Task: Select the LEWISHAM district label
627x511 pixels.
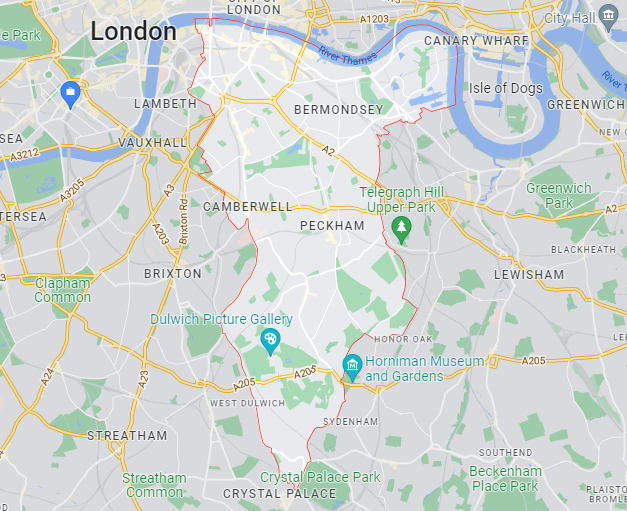Action: pos(529,275)
